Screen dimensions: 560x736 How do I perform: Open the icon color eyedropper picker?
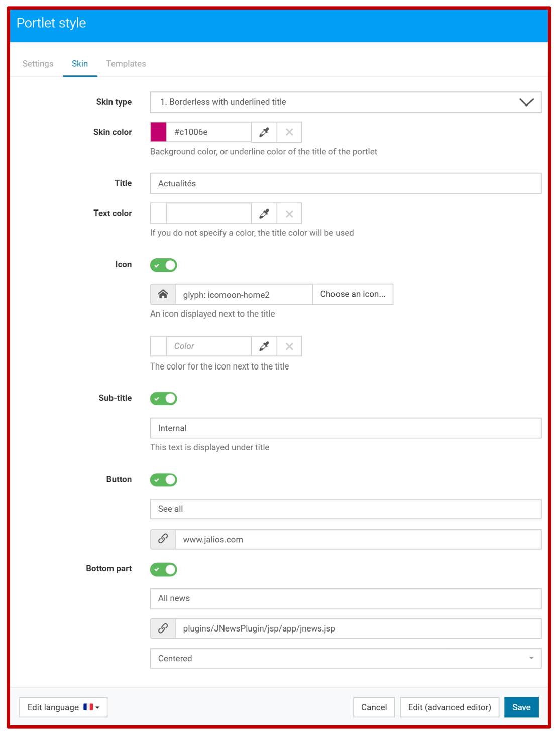pyautogui.click(x=264, y=346)
